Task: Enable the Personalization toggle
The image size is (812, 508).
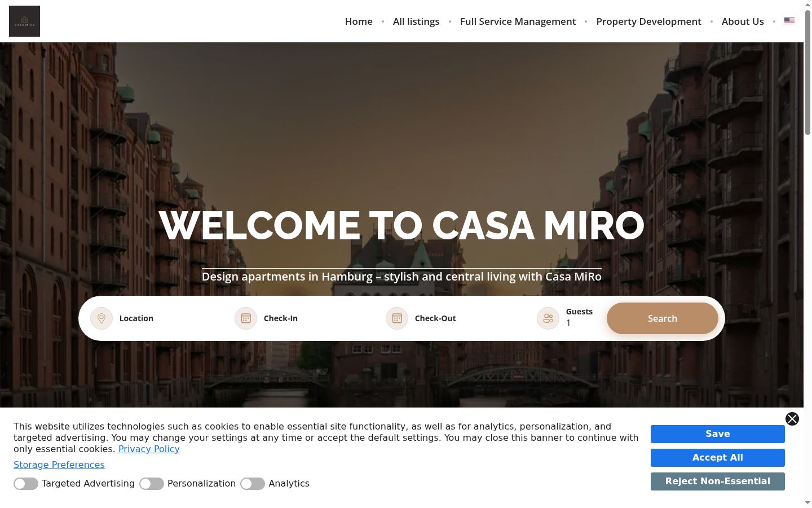Action: (152, 484)
